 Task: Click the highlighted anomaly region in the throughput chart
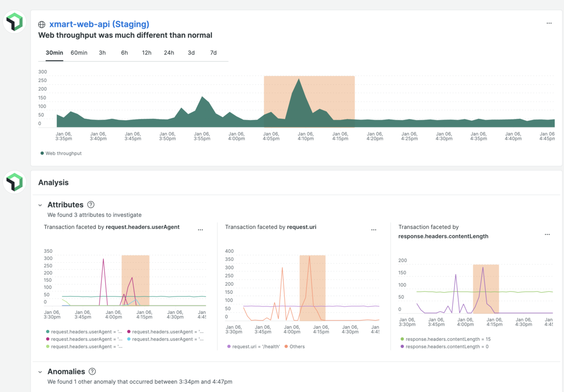(309, 102)
